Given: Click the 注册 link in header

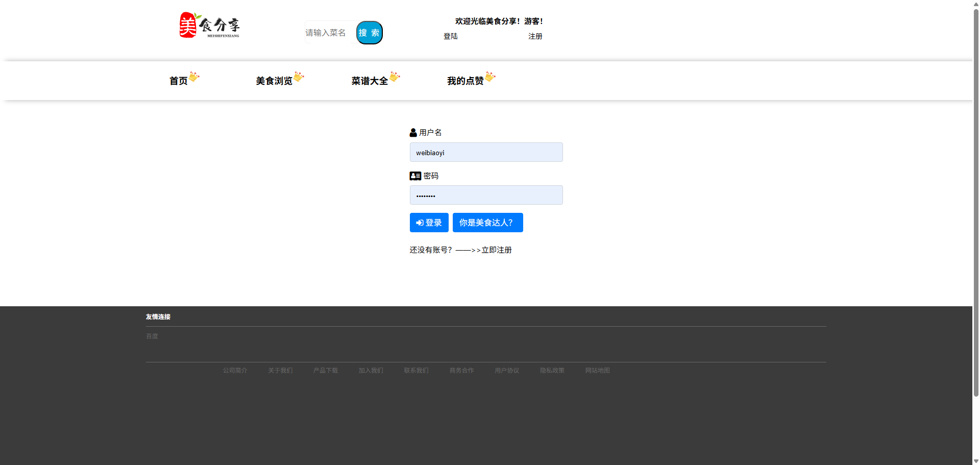Looking at the screenshot, I should (x=535, y=36).
